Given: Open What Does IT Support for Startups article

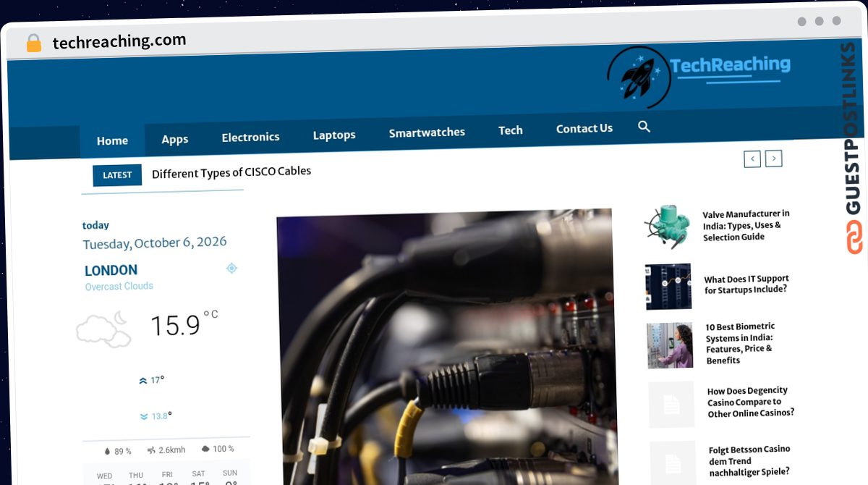Looking at the screenshot, I should [746, 284].
